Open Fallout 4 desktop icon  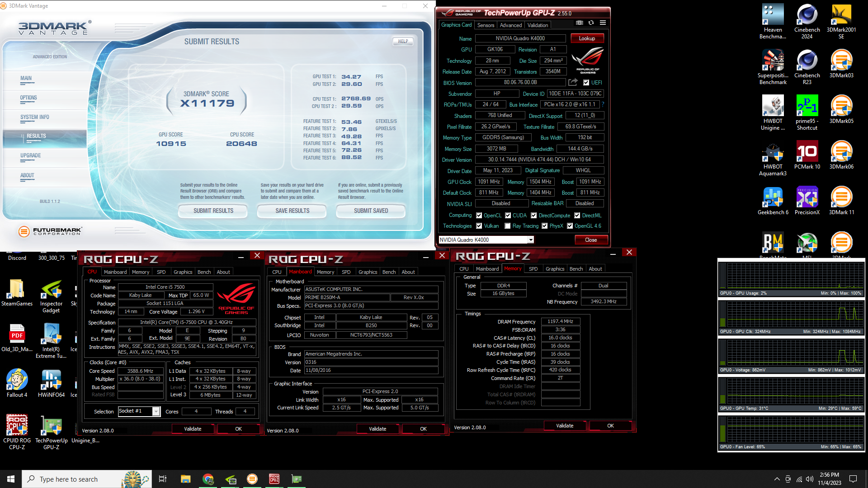[x=17, y=383]
